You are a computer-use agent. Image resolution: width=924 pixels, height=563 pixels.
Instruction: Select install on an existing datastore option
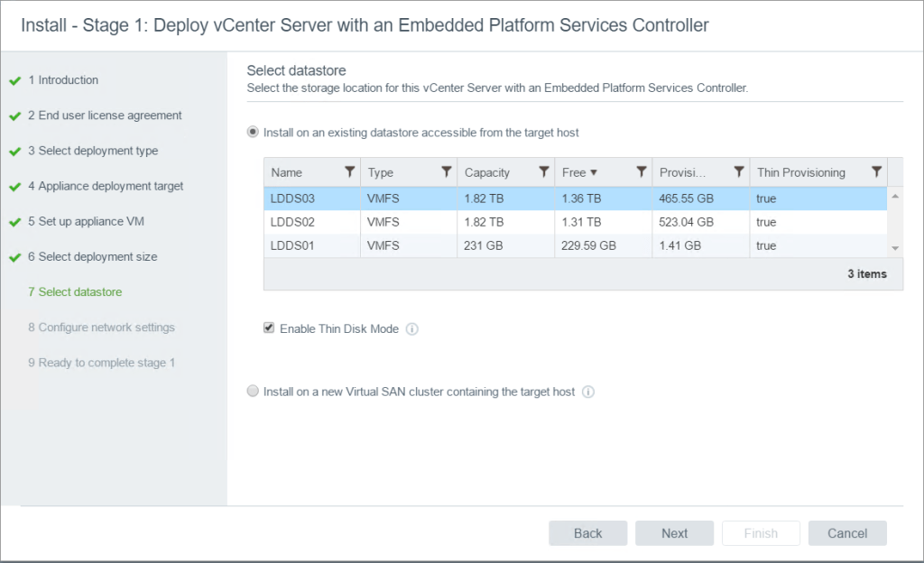[254, 132]
